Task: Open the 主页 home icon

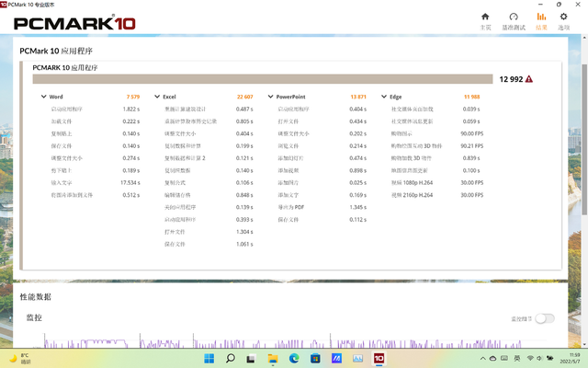Action: click(x=486, y=20)
